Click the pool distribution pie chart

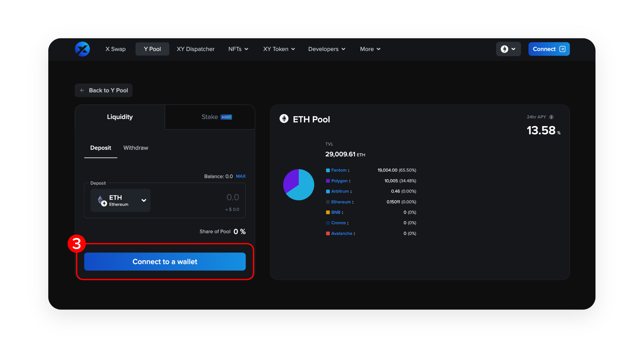pos(299,185)
